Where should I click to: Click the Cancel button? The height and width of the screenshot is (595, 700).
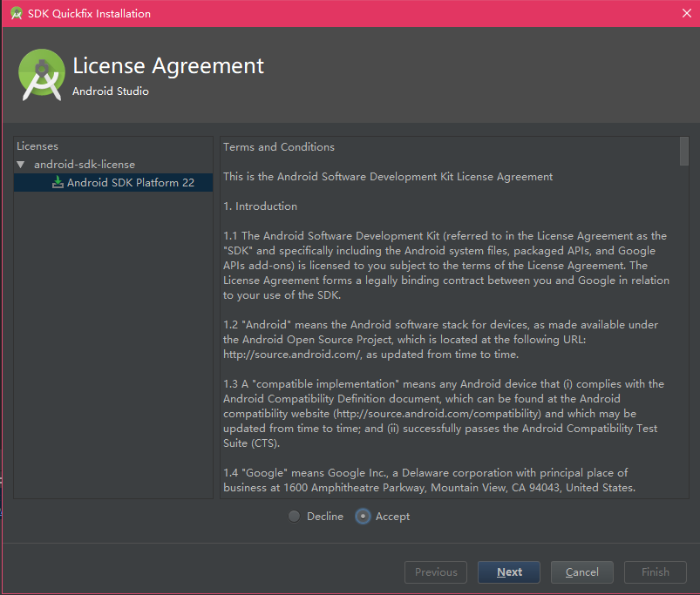pos(581,572)
